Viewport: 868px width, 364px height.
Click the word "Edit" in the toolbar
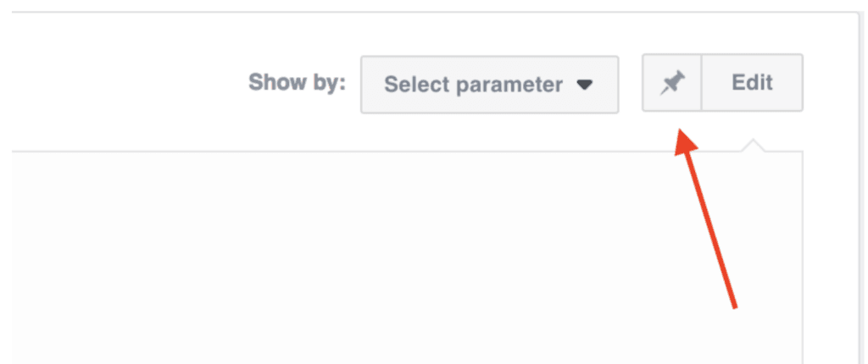[x=752, y=83]
